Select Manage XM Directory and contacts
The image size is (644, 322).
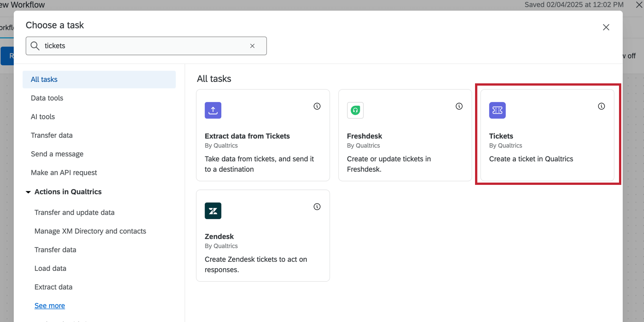[x=90, y=231]
